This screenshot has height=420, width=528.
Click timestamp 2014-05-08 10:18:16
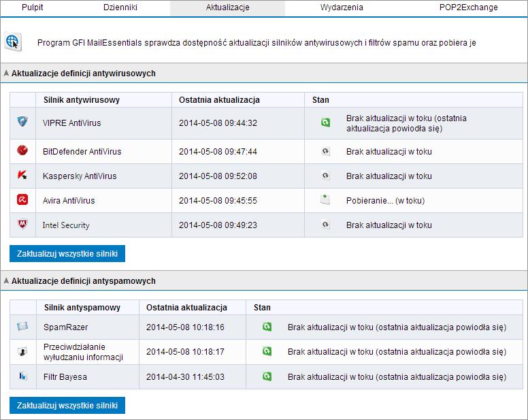185,327
